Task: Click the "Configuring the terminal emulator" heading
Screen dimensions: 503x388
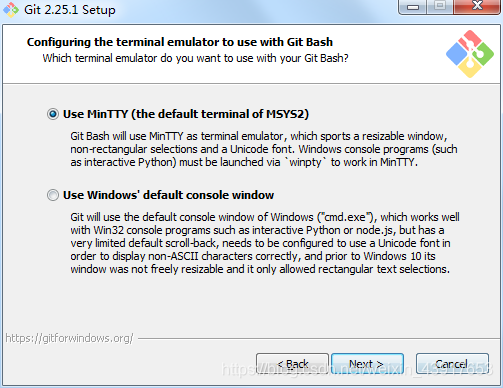Action: [x=180, y=42]
